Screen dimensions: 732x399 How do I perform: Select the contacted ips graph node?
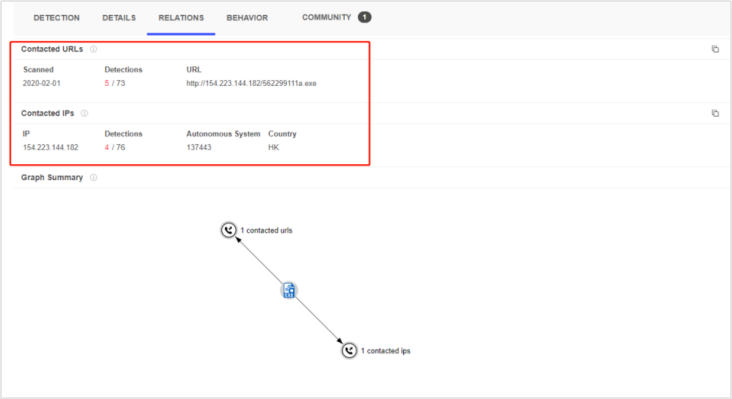[349, 350]
